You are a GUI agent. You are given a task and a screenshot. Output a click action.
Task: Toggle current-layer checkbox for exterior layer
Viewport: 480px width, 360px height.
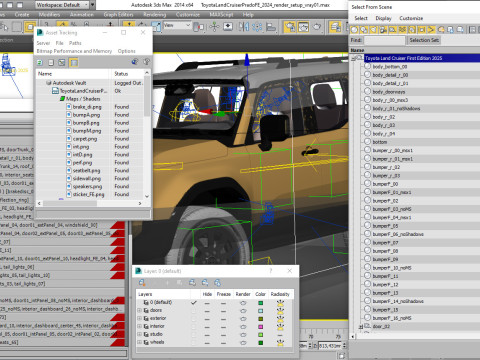coord(194,319)
